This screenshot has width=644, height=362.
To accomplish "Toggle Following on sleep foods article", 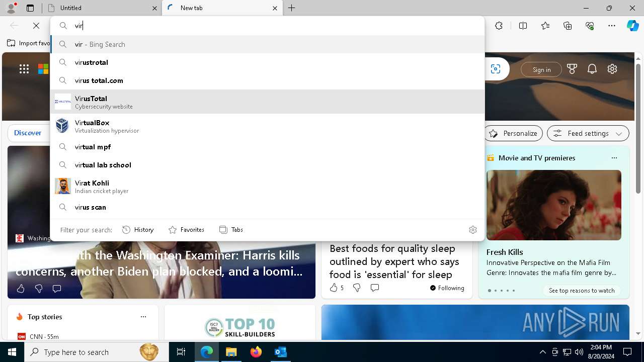I will pos(447,288).
